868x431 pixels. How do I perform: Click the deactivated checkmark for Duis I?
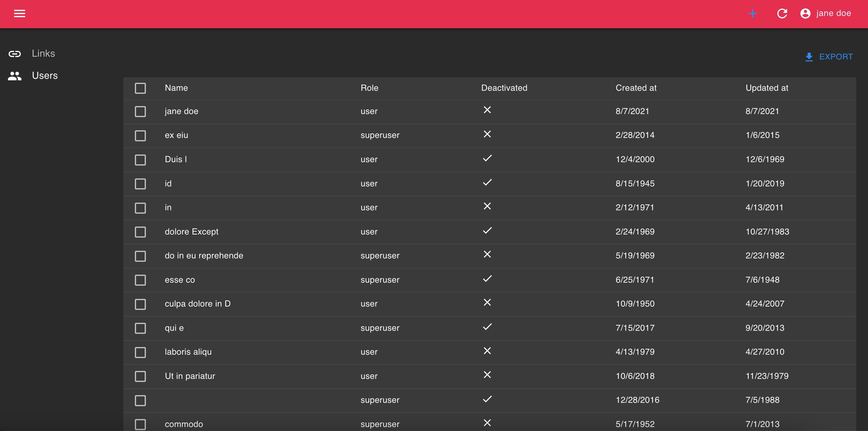(x=487, y=158)
